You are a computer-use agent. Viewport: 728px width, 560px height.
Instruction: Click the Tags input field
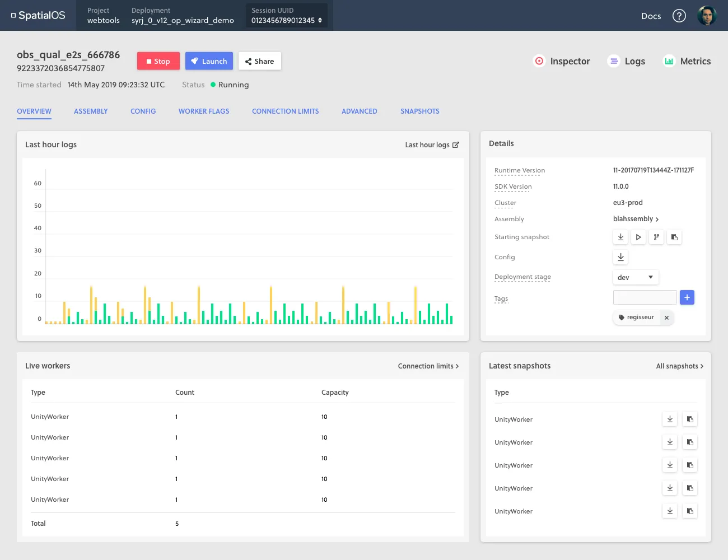[x=645, y=297]
